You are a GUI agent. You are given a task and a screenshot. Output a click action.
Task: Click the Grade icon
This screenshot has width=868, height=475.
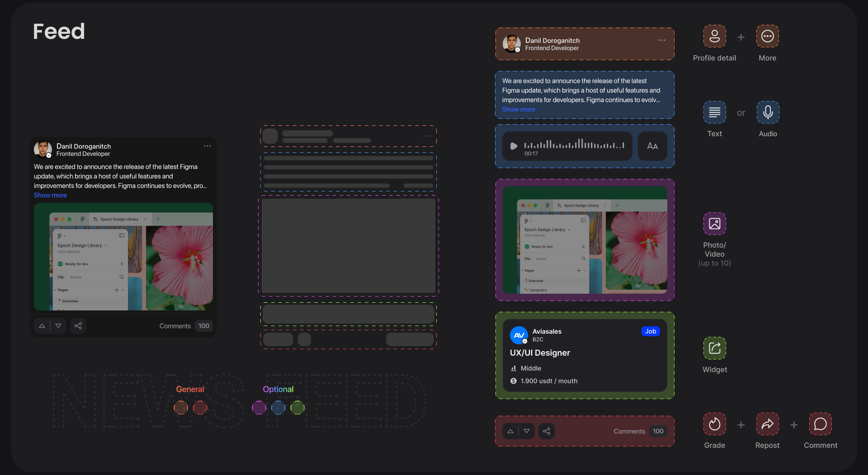click(714, 424)
